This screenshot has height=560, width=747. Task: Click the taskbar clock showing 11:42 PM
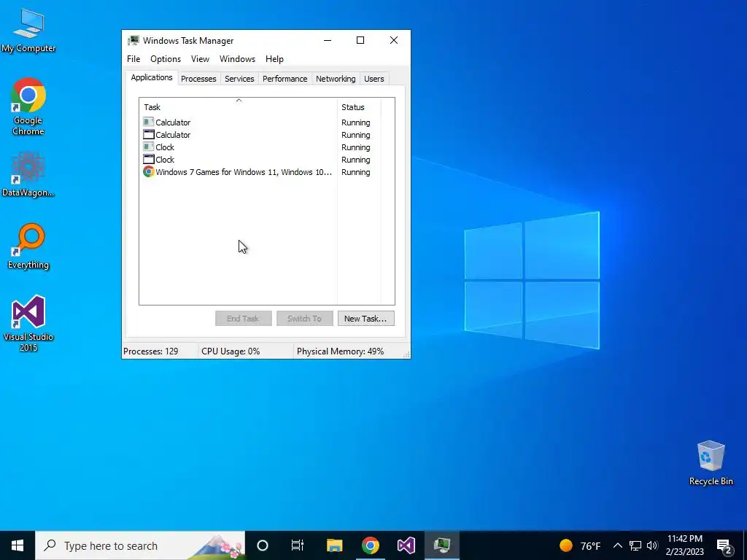684,545
